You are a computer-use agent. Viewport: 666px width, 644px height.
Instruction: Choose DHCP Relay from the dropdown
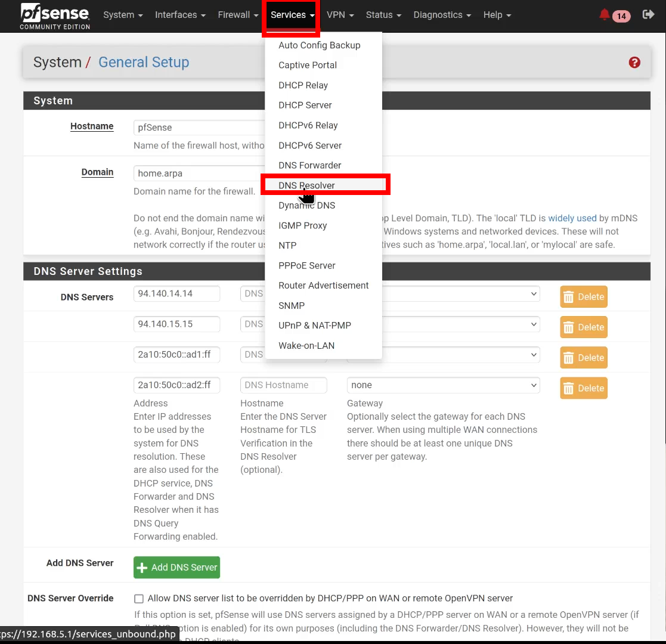323,85
